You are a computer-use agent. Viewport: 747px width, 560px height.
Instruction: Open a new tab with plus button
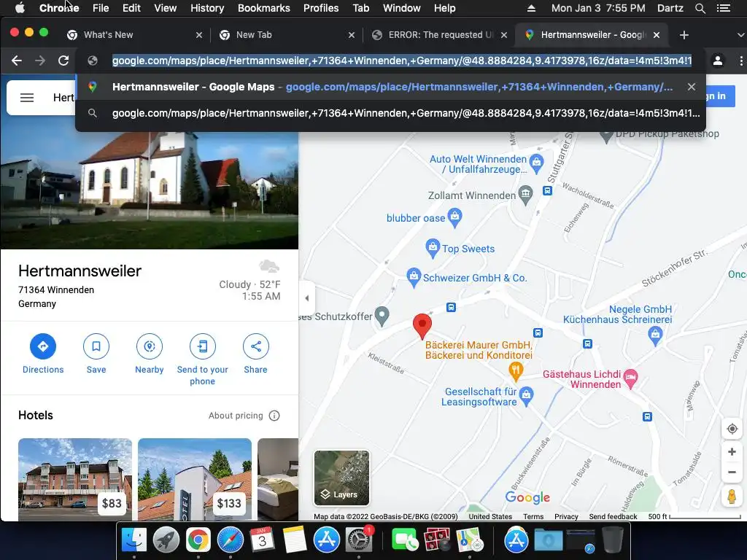click(x=684, y=35)
